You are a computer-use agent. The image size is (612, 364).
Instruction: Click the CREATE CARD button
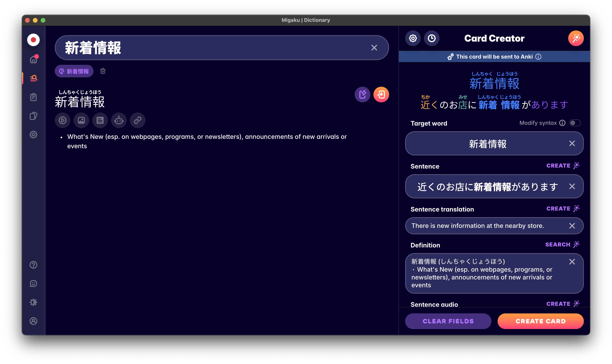(540, 321)
